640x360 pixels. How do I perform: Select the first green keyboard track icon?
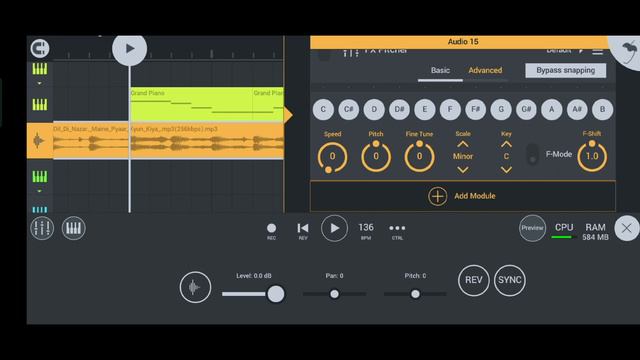pyautogui.click(x=40, y=69)
